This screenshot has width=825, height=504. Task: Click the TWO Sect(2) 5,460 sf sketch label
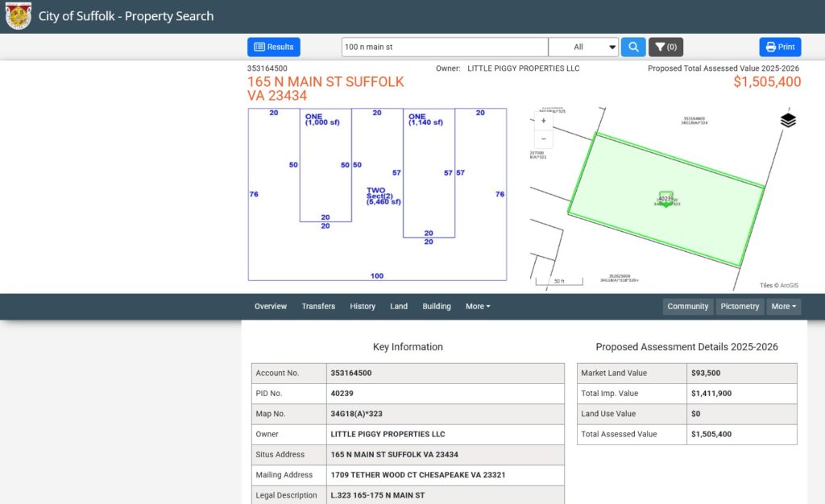[383, 196]
